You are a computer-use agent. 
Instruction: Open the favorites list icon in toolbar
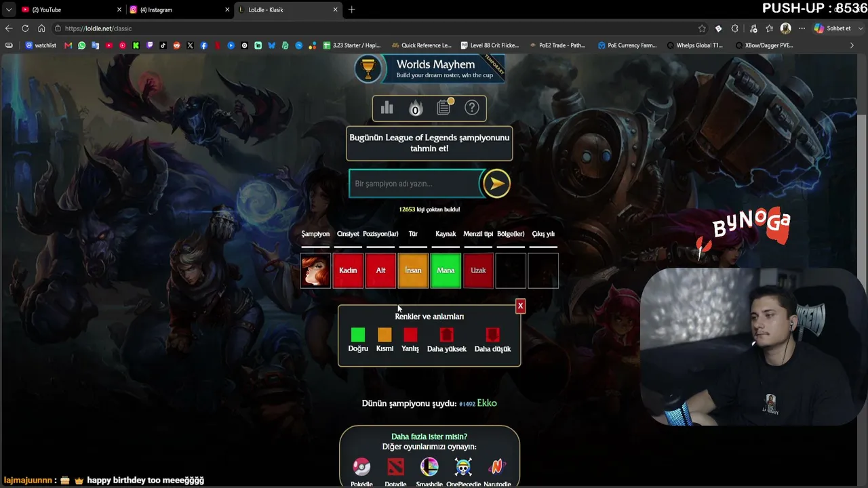pyautogui.click(x=769, y=28)
